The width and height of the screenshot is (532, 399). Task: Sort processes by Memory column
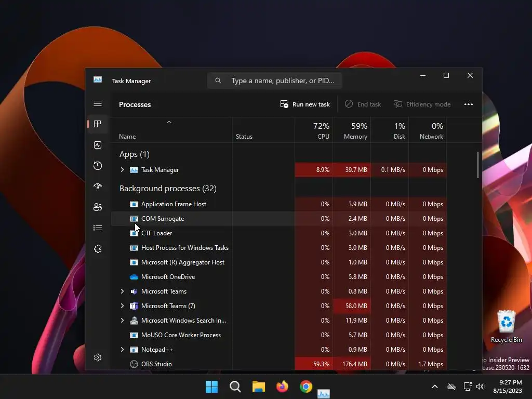click(x=352, y=130)
